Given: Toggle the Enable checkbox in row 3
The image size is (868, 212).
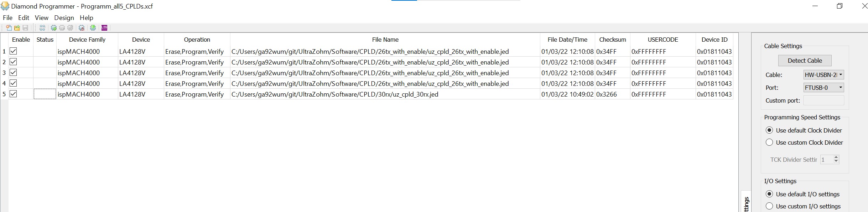Looking at the screenshot, I should tap(13, 72).
